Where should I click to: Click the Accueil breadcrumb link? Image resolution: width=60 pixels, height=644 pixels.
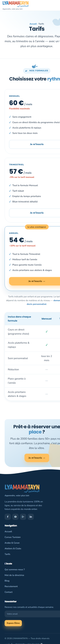coord(33,24)
